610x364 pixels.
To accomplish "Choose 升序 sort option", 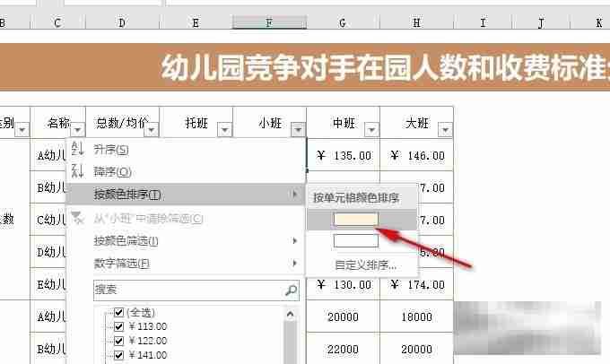I will pos(185,150).
